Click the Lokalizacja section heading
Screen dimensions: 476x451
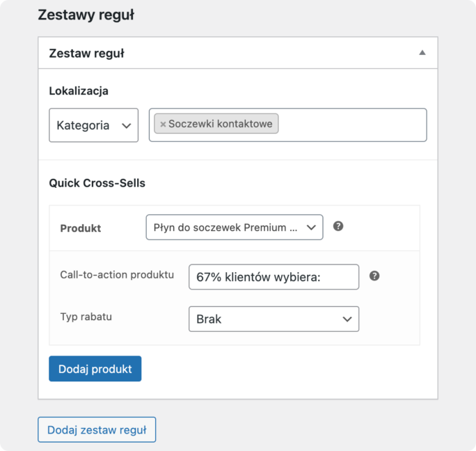(x=79, y=90)
